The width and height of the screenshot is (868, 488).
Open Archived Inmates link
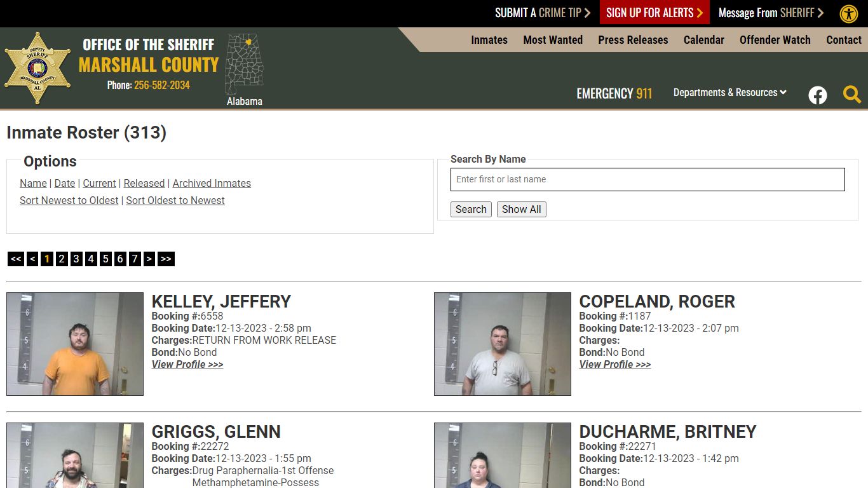(x=212, y=183)
